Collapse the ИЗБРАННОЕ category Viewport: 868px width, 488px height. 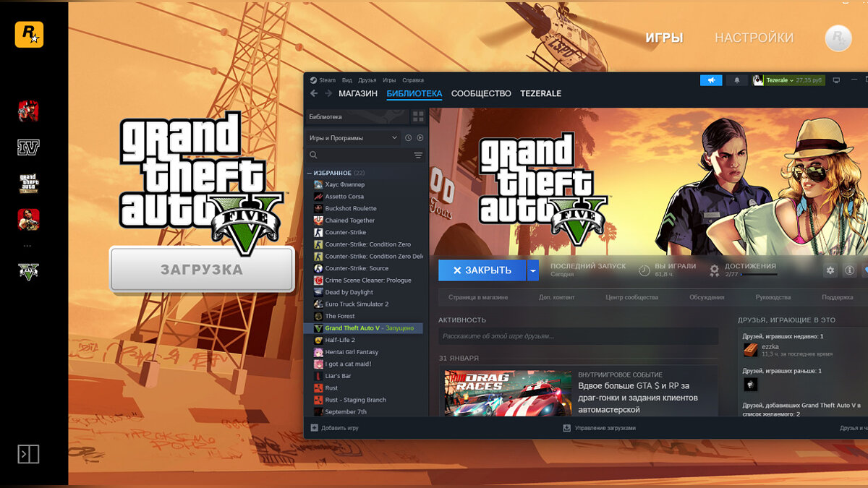point(310,173)
